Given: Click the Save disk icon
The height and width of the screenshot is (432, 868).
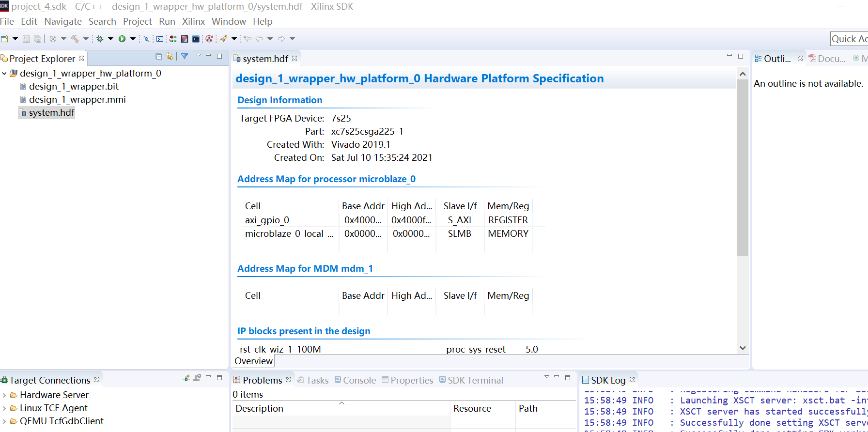Looking at the screenshot, I should (26, 39).
